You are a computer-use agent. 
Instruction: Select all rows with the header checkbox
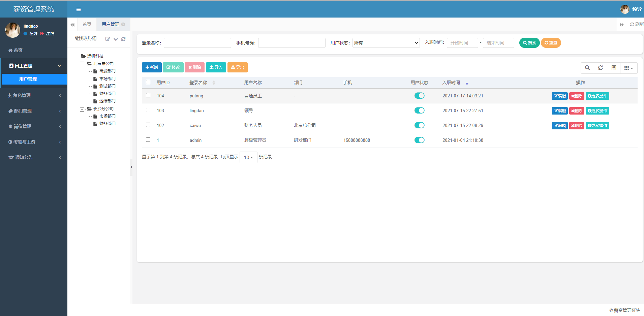pos(148,82)
